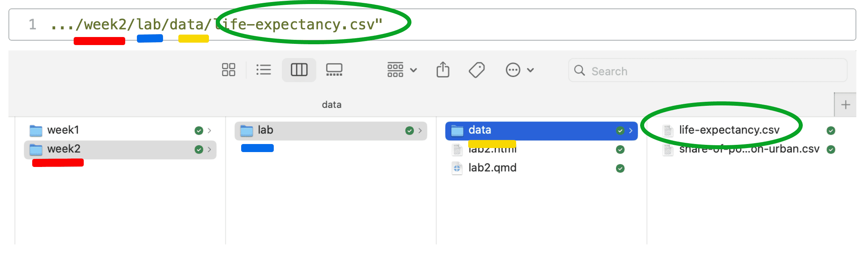Select the lab folder

point(265,130)
